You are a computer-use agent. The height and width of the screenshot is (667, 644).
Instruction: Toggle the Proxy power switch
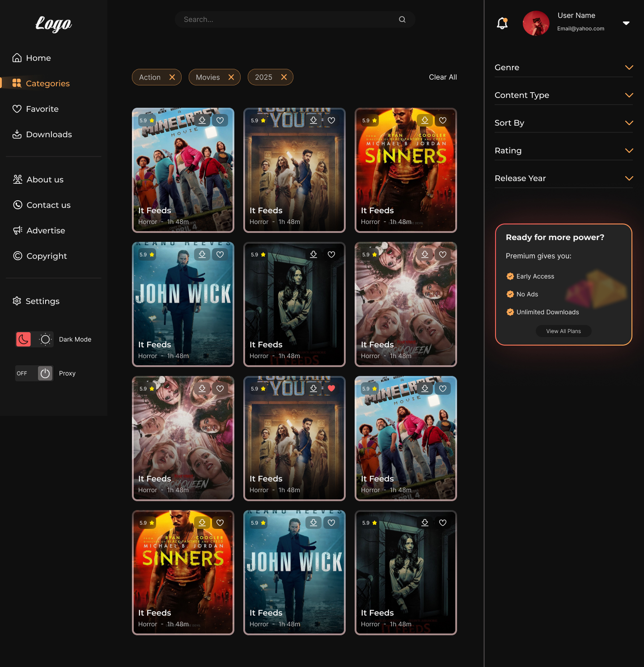point(45,373)
